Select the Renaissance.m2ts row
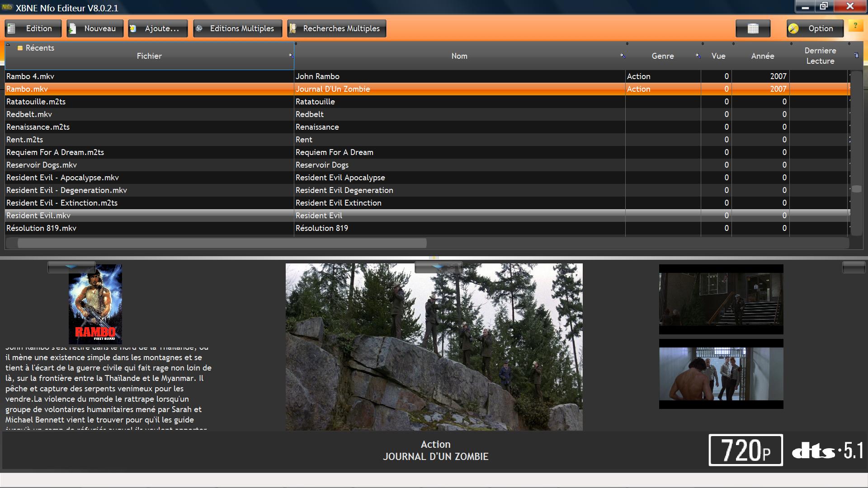This screenshot has width=868, height=488. coord(427,127)
